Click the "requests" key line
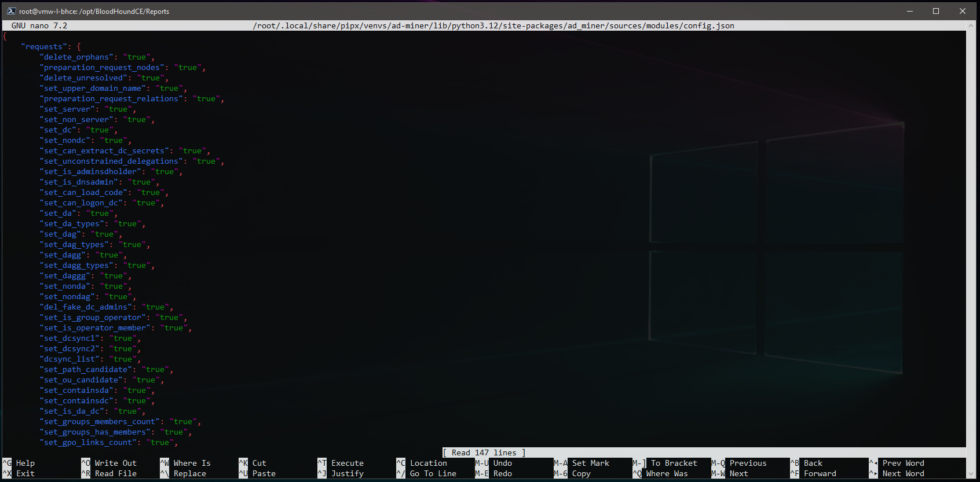This screenshot has height=482, width=980. (x=51, y=47)
